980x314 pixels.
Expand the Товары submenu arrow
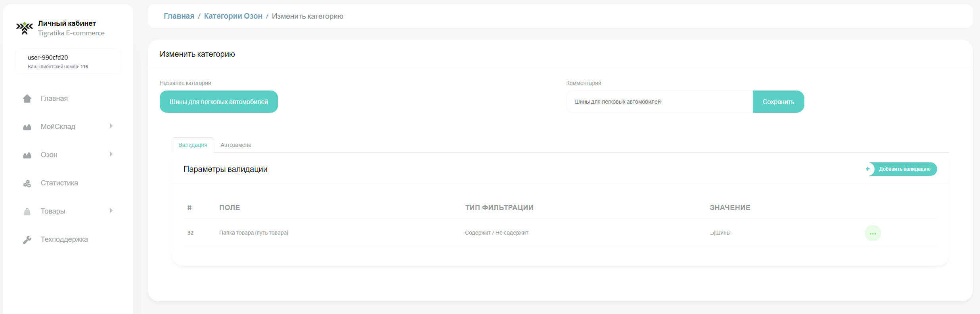point(111,210)
